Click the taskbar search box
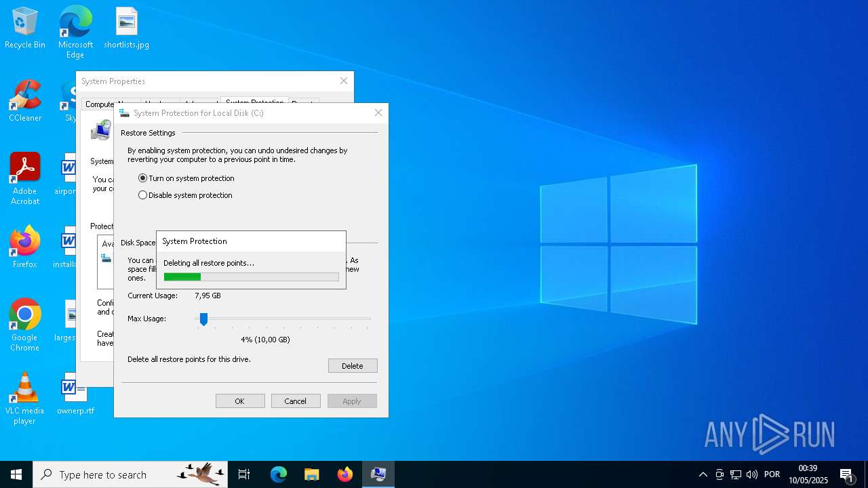 [x=130, y=474]
